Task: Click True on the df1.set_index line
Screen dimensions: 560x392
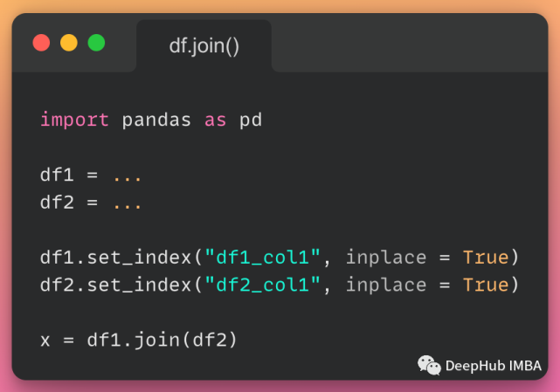Action: pyautogui.click(x=486, y=257)
